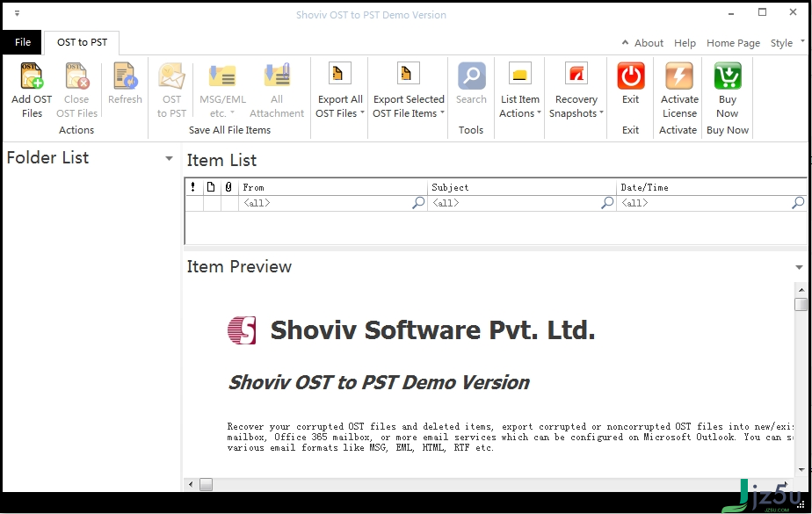Viewport: 812px width, 514px height.
Task: Click the preview vertical scrollbar thumb
Action: pos(801,304)
